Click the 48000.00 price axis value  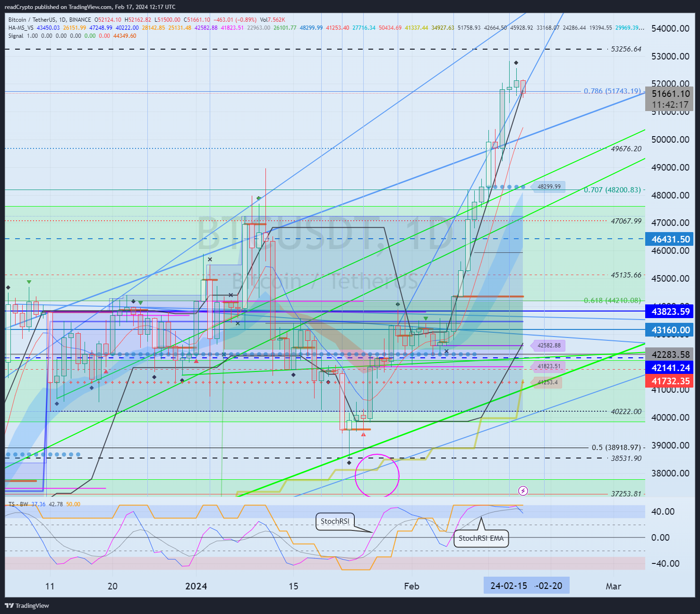(x=671, y=195)
